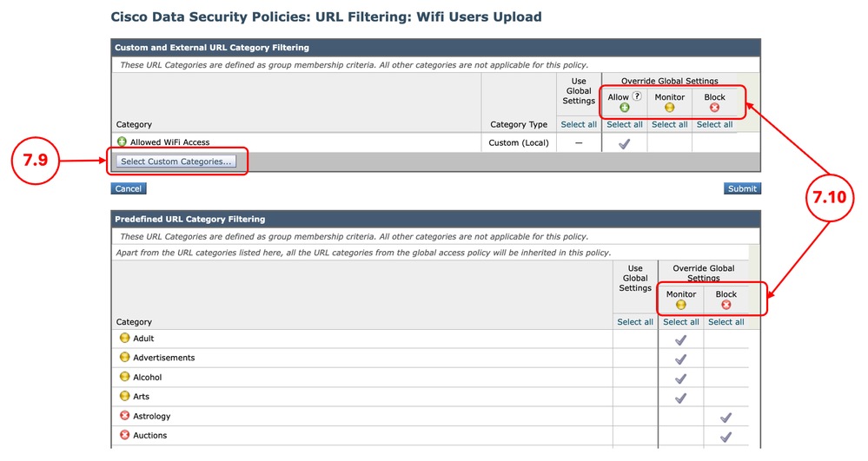Select all under Monitor, Custom table
Image resolution: width=868 pixels, height=461 pixels.
[669, 124]
